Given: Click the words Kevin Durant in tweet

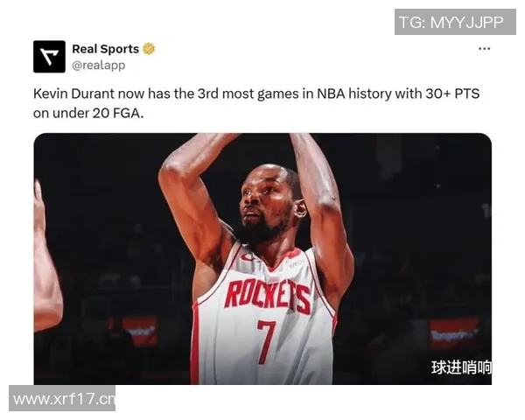Looking at the screenshot, I should tap(73, 94).
